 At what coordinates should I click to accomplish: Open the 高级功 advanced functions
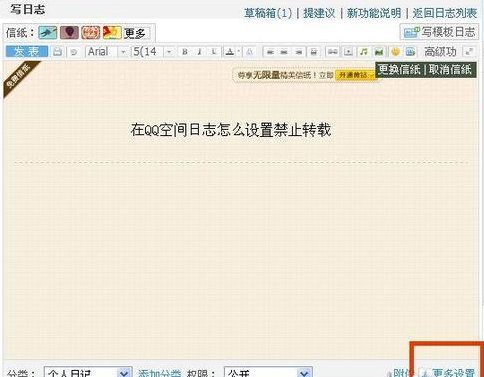[x=440, y=52]
